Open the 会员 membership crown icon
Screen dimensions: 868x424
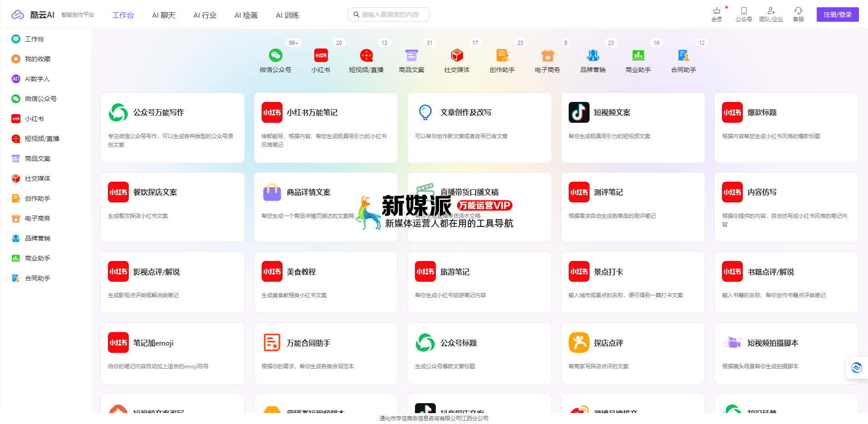point(717,10)
